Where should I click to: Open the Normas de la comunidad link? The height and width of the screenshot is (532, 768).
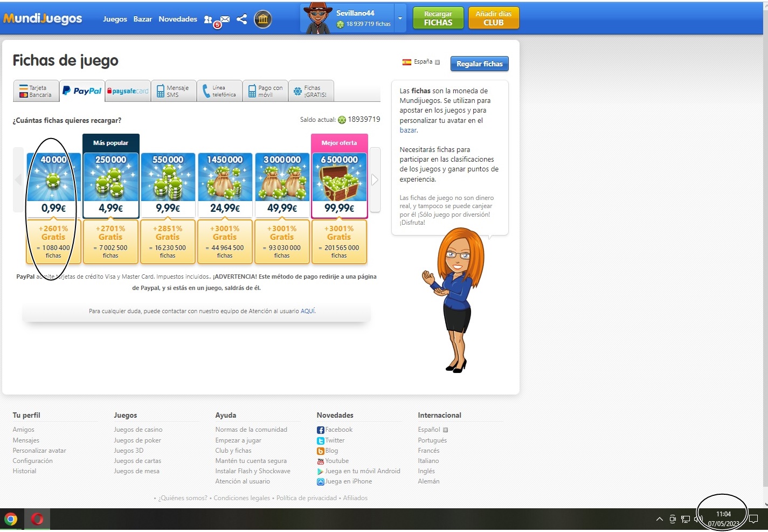251,430
